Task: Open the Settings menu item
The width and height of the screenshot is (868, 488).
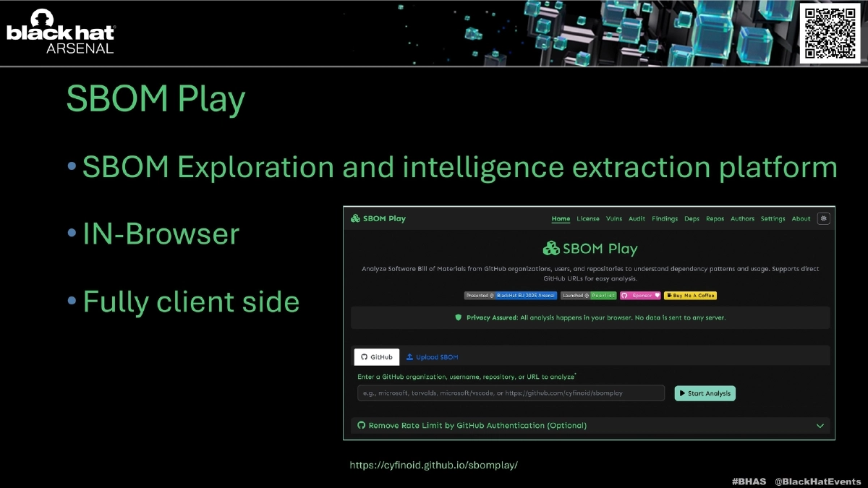Action: pyautogui.click(x=773, y=219)
